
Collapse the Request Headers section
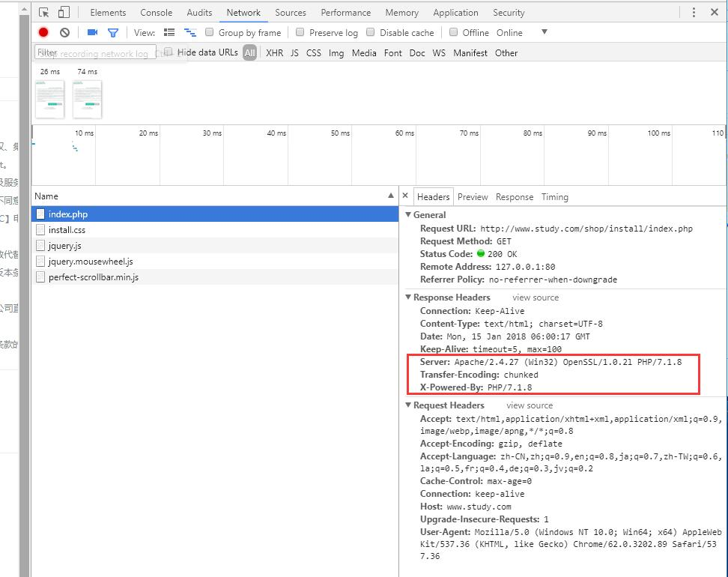[408, 405]
